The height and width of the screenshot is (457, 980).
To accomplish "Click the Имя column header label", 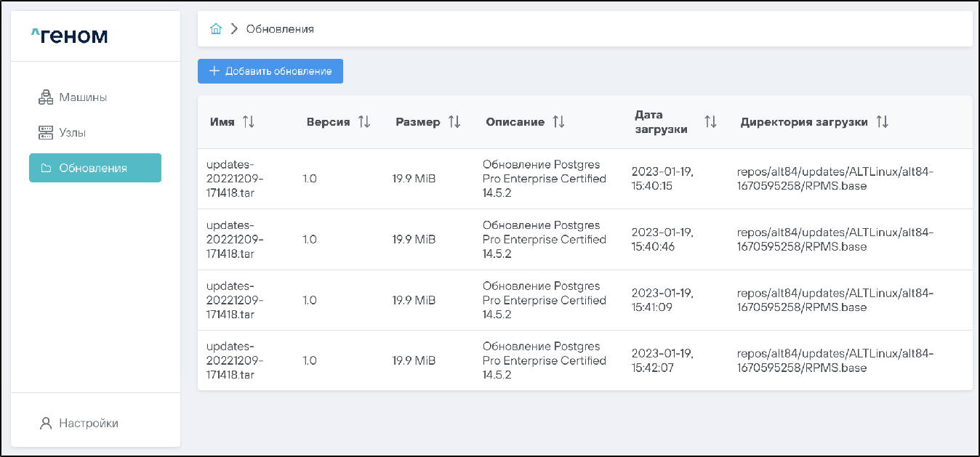I will [x=222, y=122].
